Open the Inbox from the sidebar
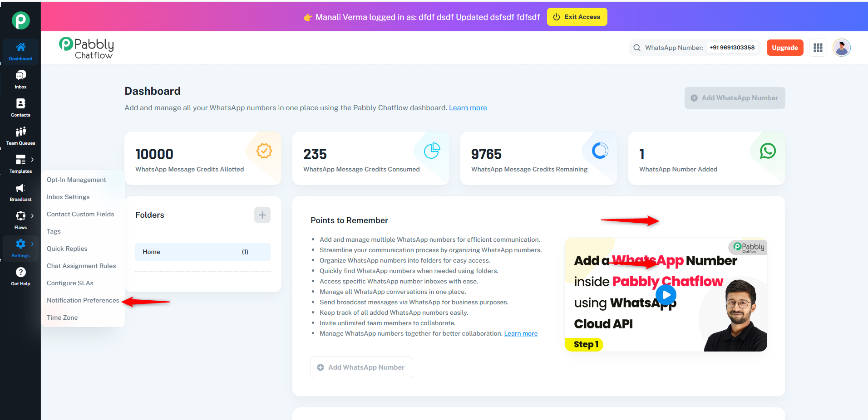868x420 pixels. (x=20, y=80)
